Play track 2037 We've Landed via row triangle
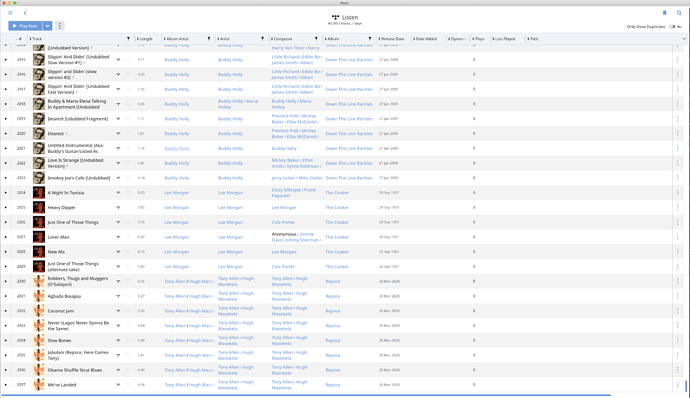 point(6,385)
